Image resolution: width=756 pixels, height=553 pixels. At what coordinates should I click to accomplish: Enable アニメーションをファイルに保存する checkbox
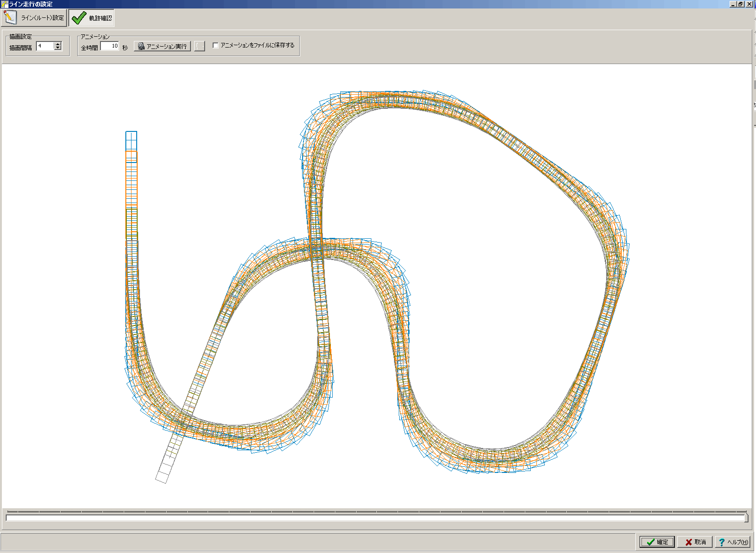point(215,46)
